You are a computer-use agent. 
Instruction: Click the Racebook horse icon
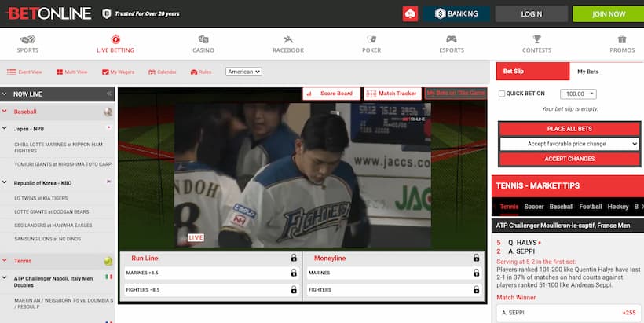coord(288,39)
